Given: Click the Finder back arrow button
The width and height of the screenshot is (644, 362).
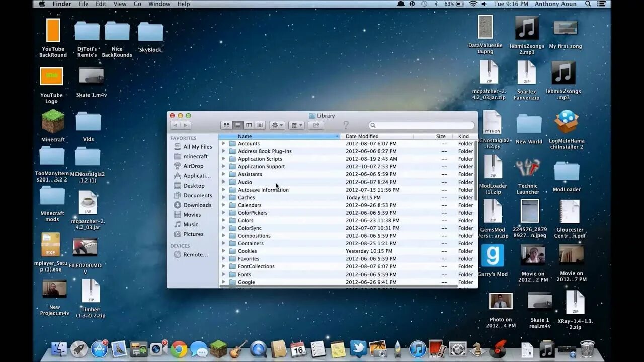Looking at the screenshot, I should point(175,125).
